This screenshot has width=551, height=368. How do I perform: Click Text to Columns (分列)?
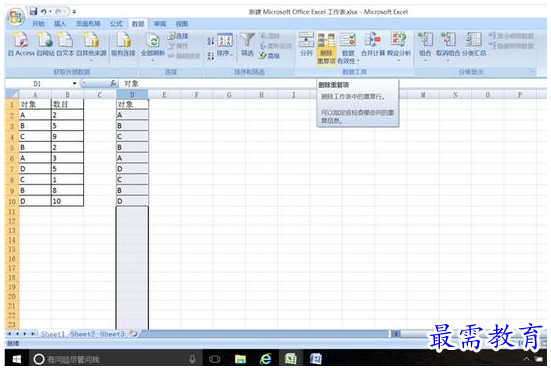[306, 44]
